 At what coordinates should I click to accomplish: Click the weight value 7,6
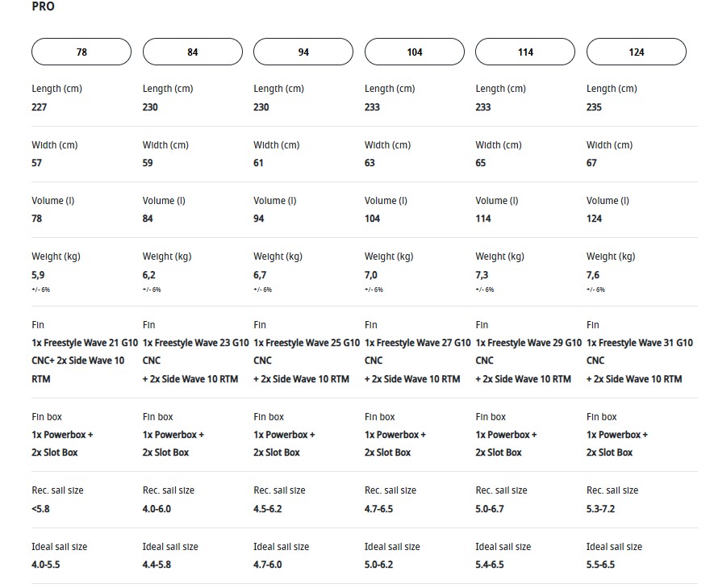pos(593,275)
